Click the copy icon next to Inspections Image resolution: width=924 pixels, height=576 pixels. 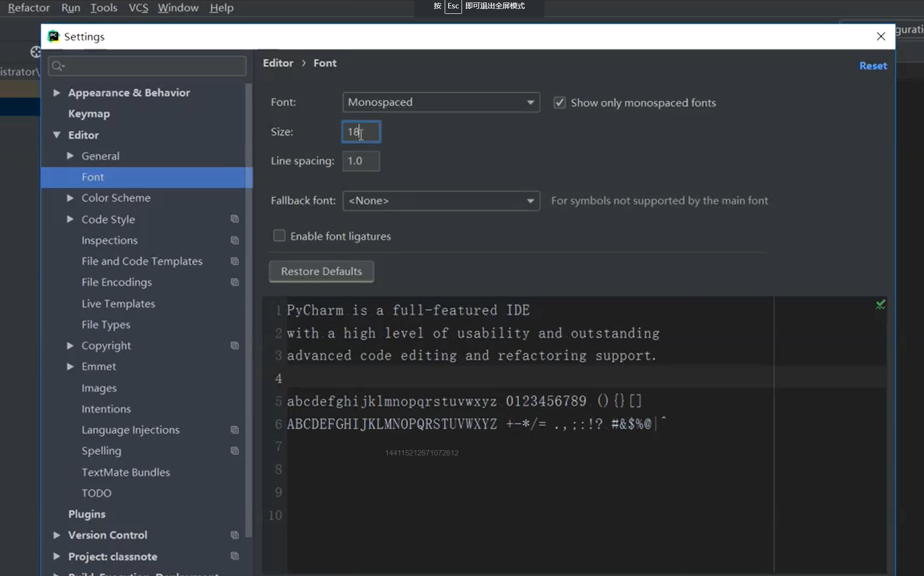235,240
